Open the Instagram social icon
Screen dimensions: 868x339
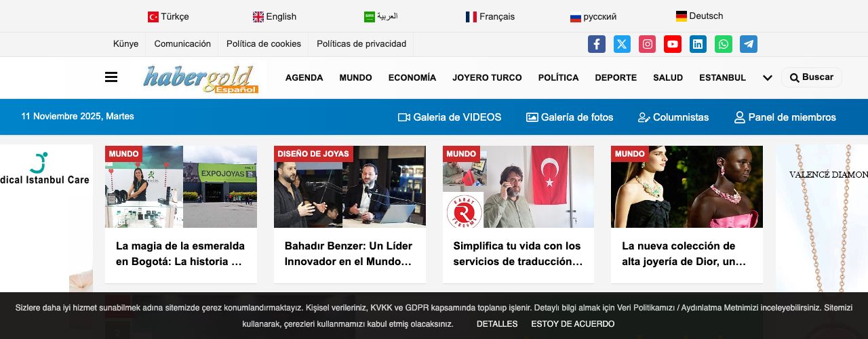[648, 44]
